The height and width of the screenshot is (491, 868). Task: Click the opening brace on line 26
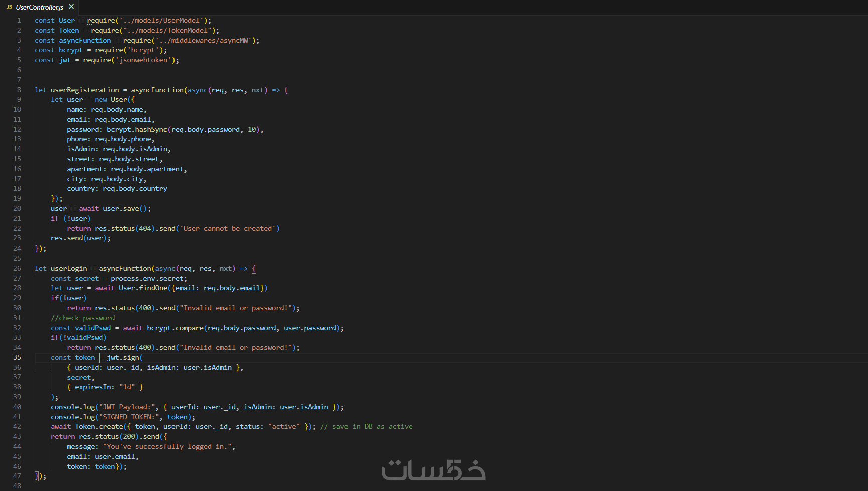(254, 268)
